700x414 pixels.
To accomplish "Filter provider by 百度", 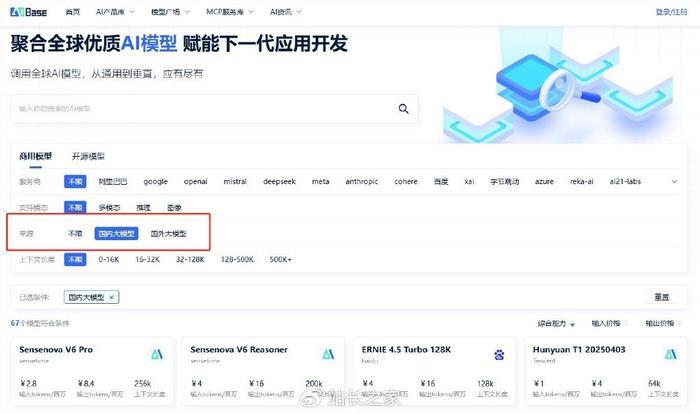I will pyautogui.click(x=441, y=181).
